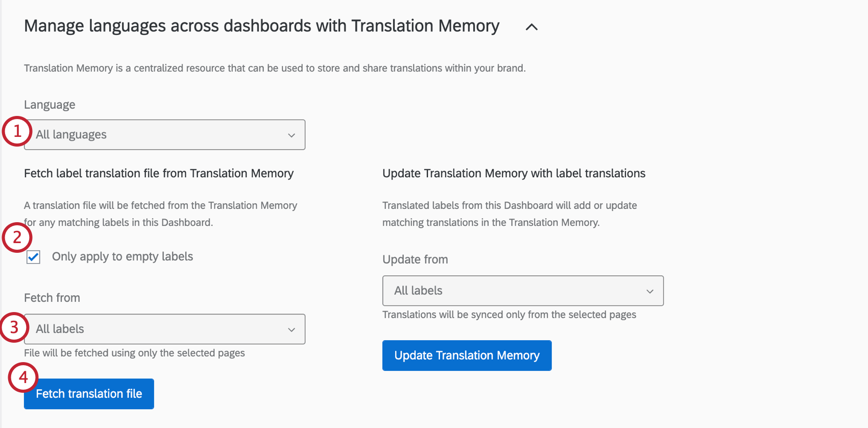This screenshot has width=868, height=428.
Task: Click the Language dropdown's arrow icon
Action: click(x=292, y=135)
